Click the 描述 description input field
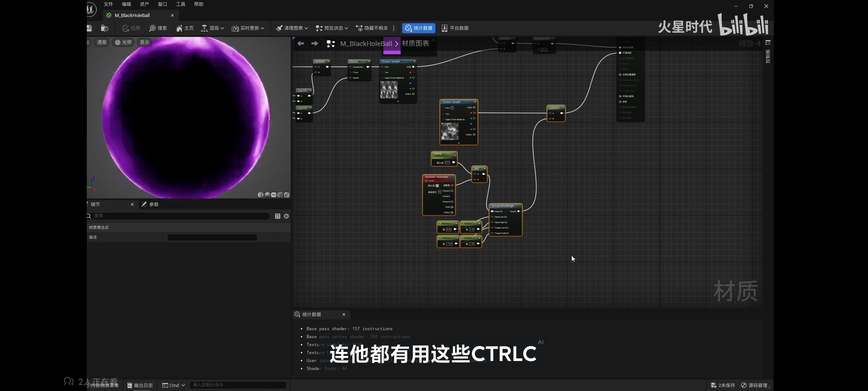The width and height of the screenshot is (868, 391). tap(212, 237)
